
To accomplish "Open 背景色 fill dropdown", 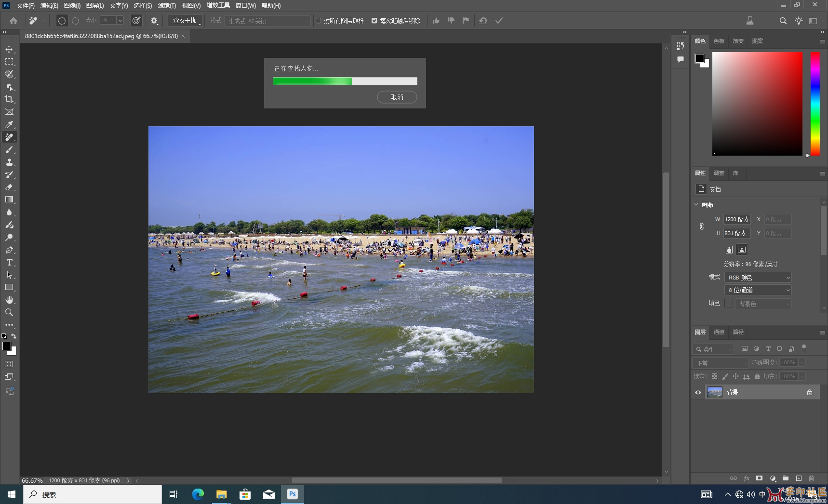I will 763,304.
